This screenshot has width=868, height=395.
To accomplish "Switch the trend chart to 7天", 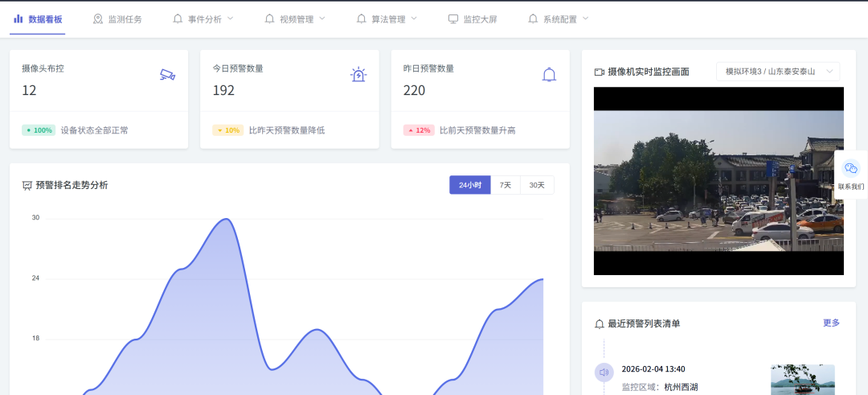I will tap(506, 185).
